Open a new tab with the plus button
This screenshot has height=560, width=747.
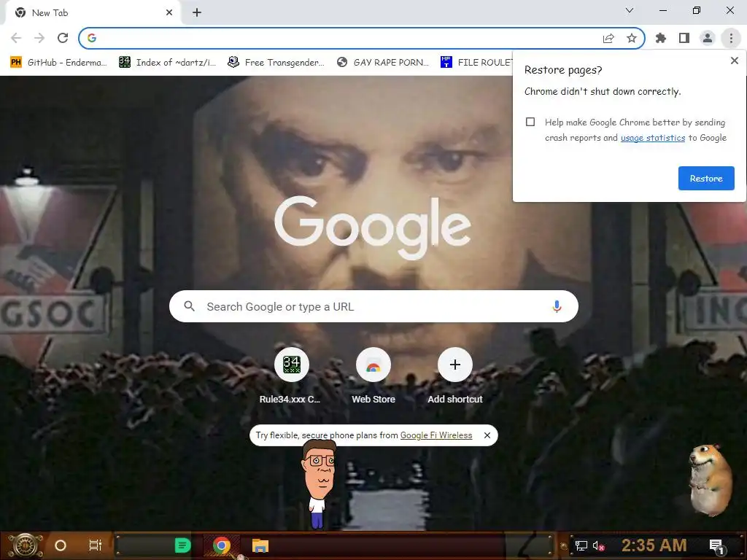(x=197, y=13)
